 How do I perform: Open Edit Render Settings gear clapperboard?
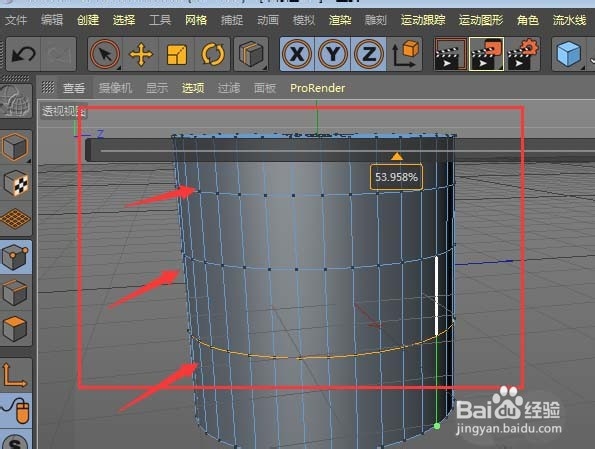[523, 54]
